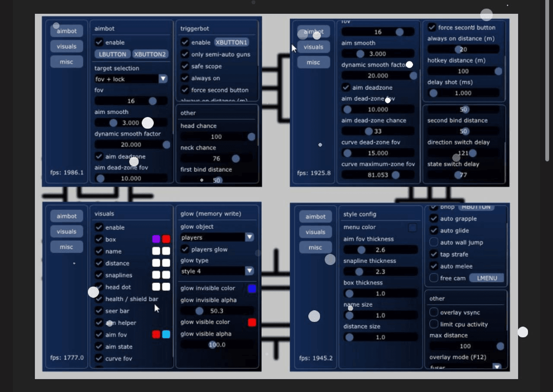Click the blue glow invisible color swatch
This screenshot has width=553, height=392.
(252, 289)
